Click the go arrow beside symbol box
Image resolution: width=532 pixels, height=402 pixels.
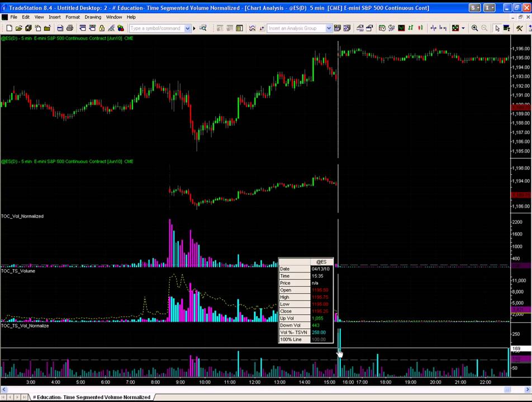point(194,28)
